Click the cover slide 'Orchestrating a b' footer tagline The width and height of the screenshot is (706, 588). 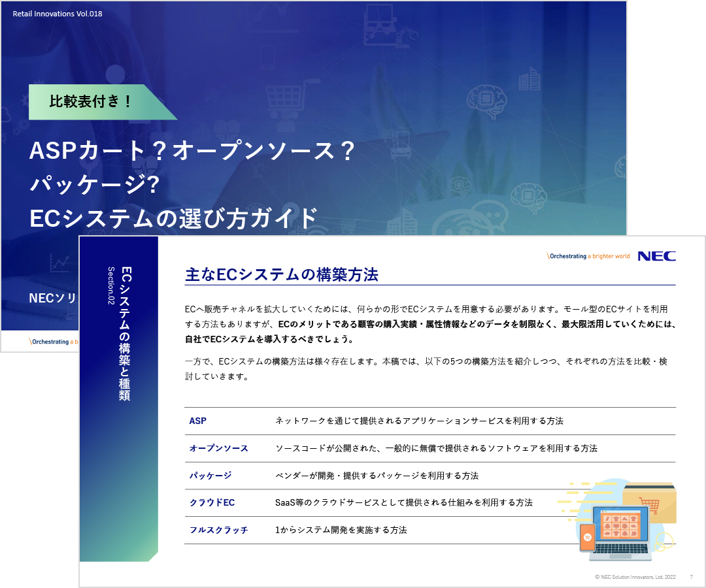54,342
